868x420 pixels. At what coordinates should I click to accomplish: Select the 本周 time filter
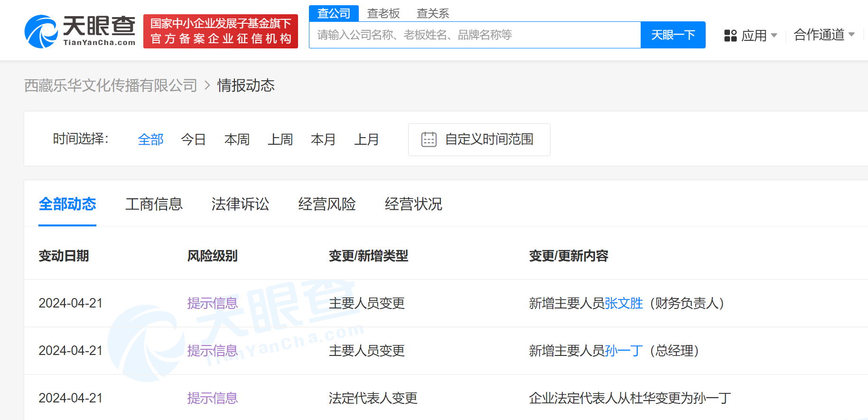click(x=237, y=140)
